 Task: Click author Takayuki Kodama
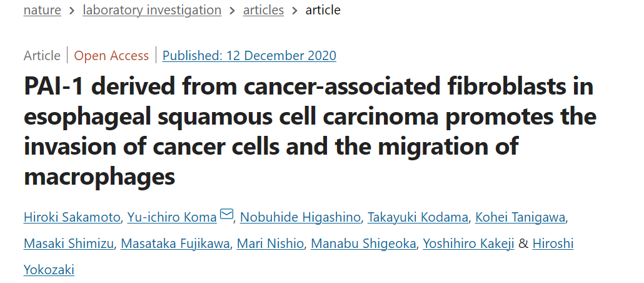click(x=418, y=217)
